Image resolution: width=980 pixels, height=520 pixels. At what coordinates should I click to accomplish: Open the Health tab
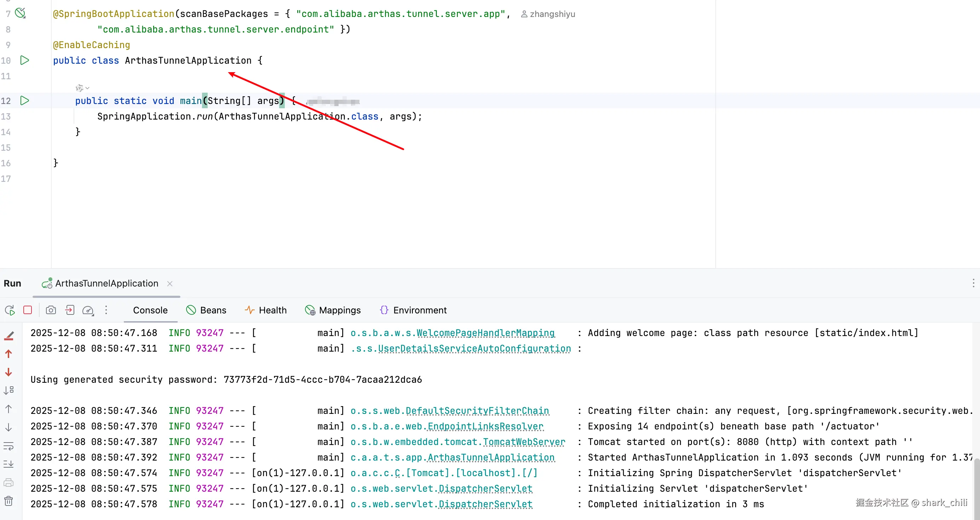tap(266, 310)
